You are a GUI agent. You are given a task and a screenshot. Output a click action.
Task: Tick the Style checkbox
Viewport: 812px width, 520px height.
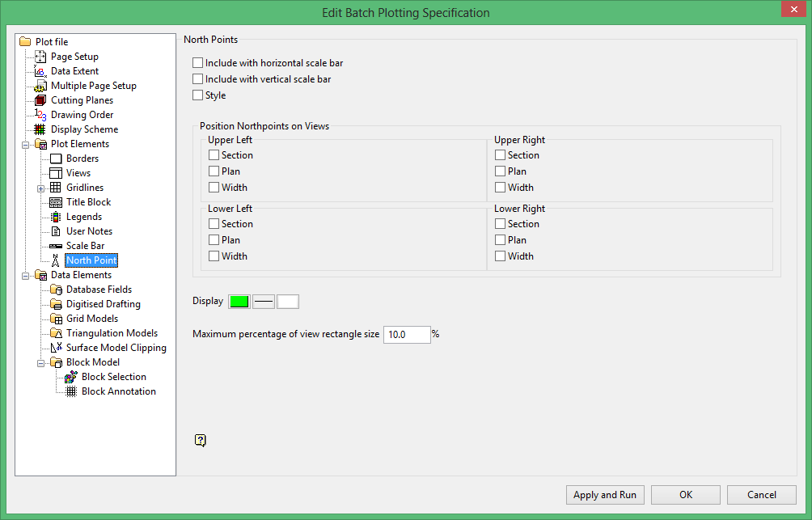click(198, 95)
